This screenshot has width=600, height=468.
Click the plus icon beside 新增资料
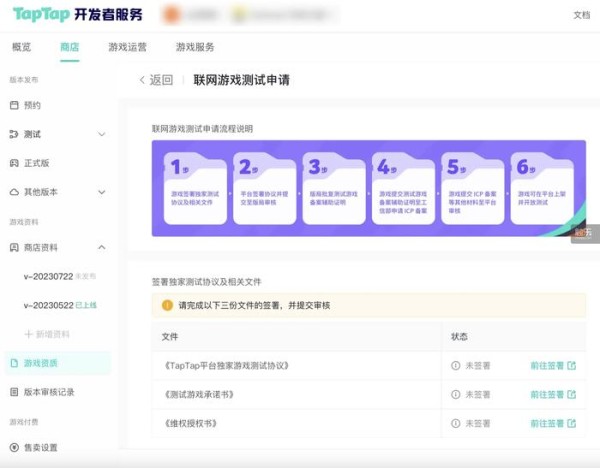28,334
